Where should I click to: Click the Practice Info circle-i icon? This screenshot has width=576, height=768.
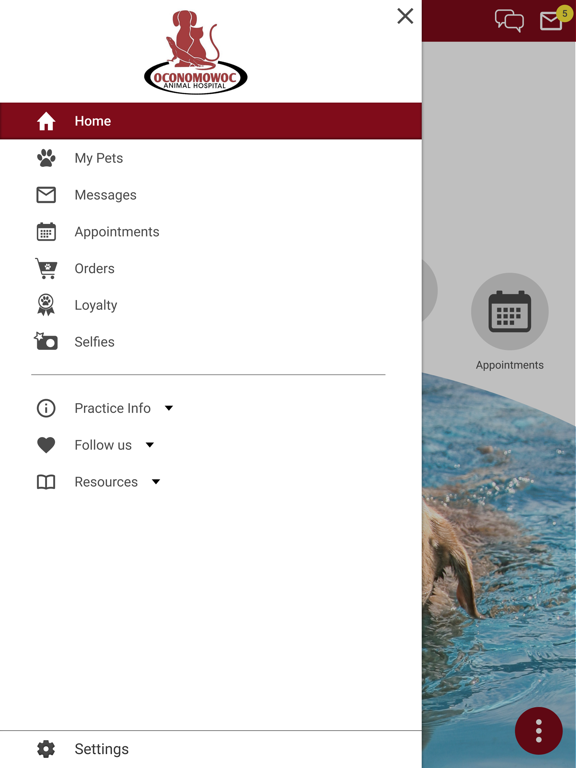tap(46, 408)
